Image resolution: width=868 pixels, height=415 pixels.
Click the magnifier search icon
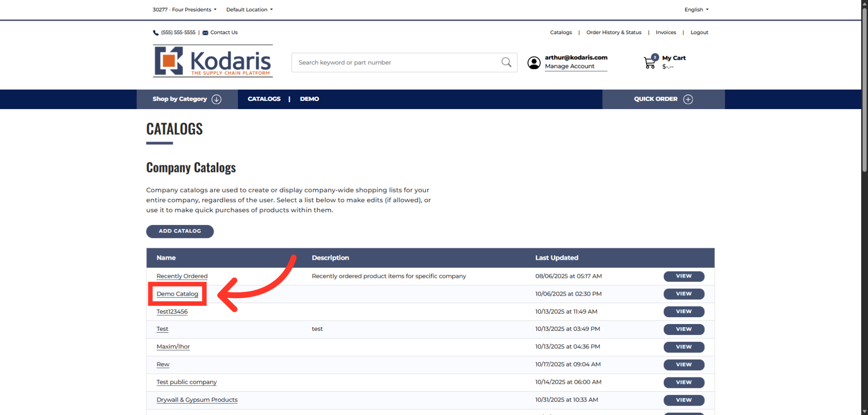click(506, 62)
